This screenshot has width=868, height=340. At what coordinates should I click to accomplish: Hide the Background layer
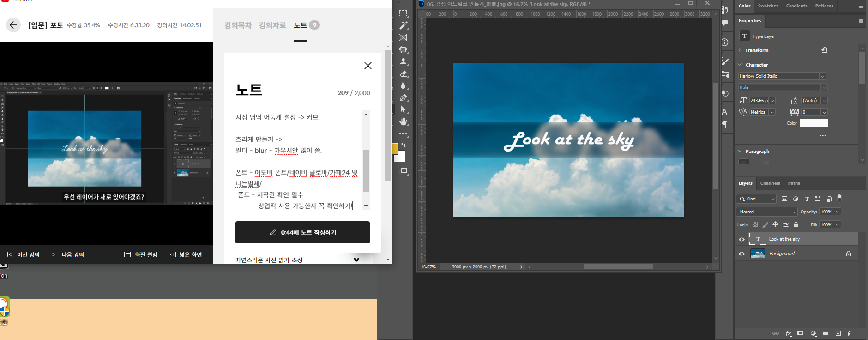[x=741, y=254]
